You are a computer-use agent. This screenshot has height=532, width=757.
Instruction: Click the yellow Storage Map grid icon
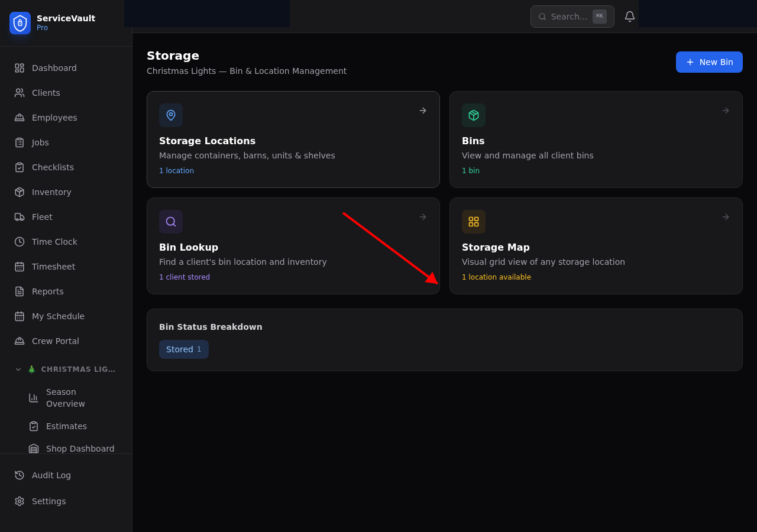tap(473, 222)
